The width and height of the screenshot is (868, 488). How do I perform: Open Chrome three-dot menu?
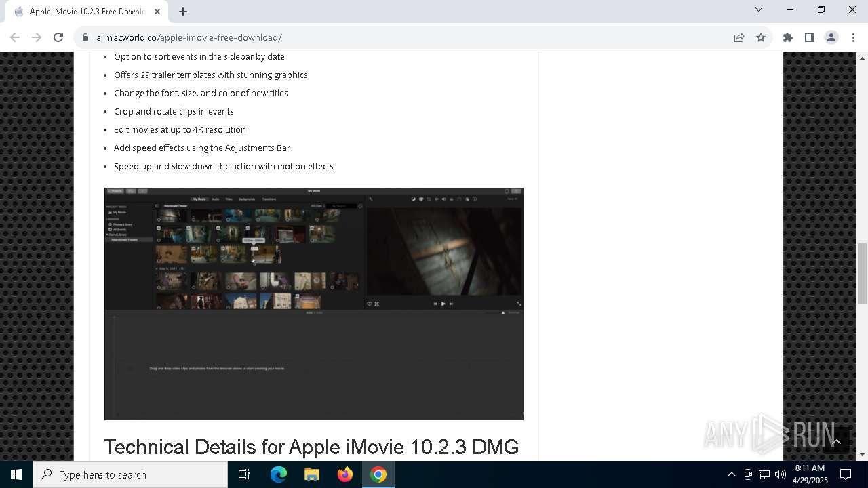(853, 37)
